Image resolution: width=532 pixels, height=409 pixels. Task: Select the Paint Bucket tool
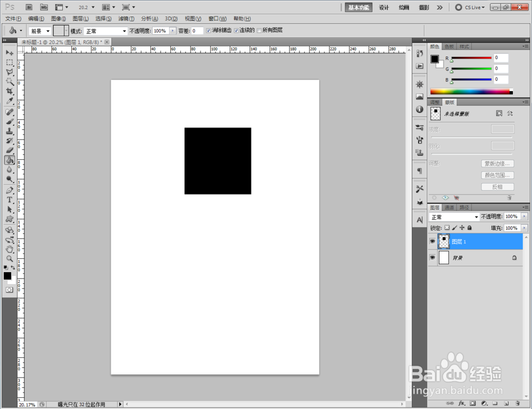click(10, 160)
